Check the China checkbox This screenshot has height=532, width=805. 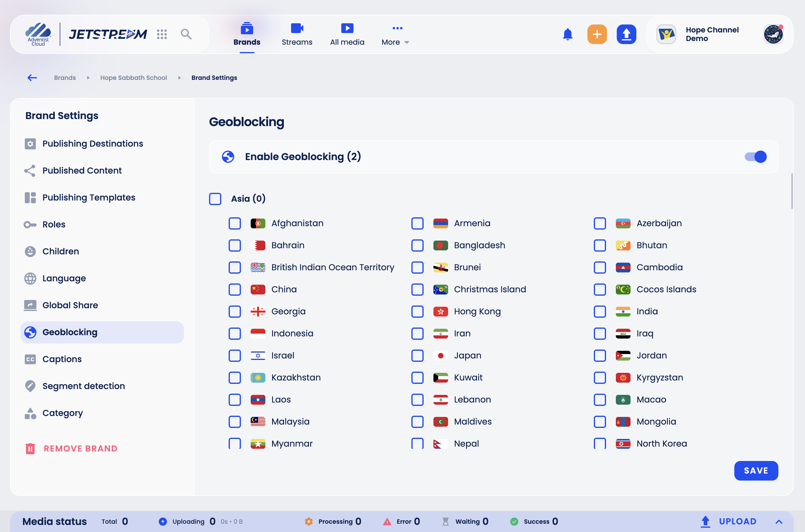(x=235, y=290)
